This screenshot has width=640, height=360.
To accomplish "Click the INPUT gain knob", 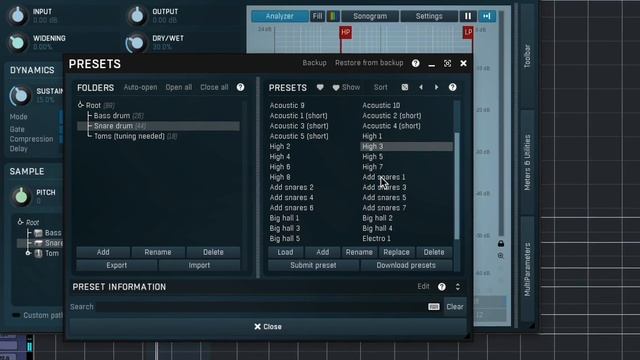I will 18,16.
